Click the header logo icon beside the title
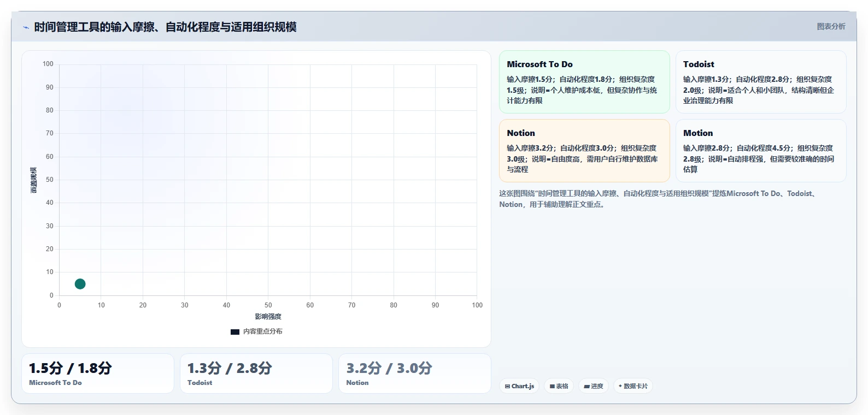This screenshot has height=415, width=868. [26, 27]
